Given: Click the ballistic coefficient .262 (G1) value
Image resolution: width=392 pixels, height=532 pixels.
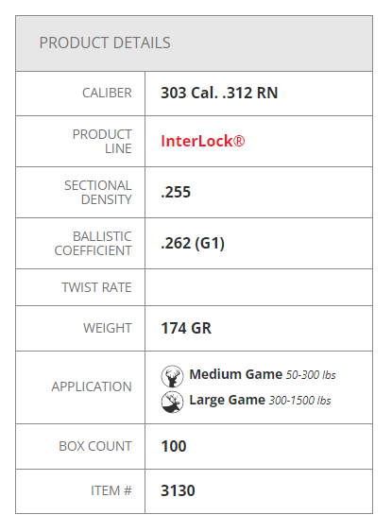Looking at the screenshot, I should [x=193, y=243].
